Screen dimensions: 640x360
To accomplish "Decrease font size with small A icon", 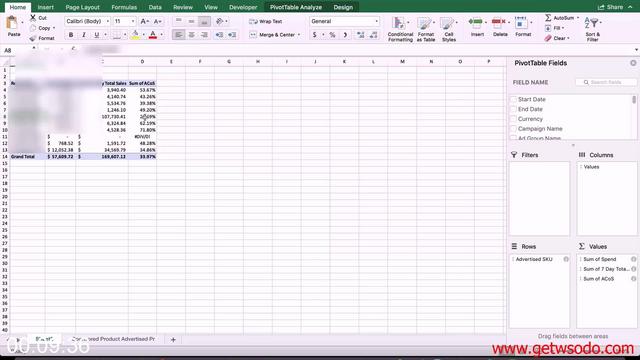I will [x=158, y=21].
